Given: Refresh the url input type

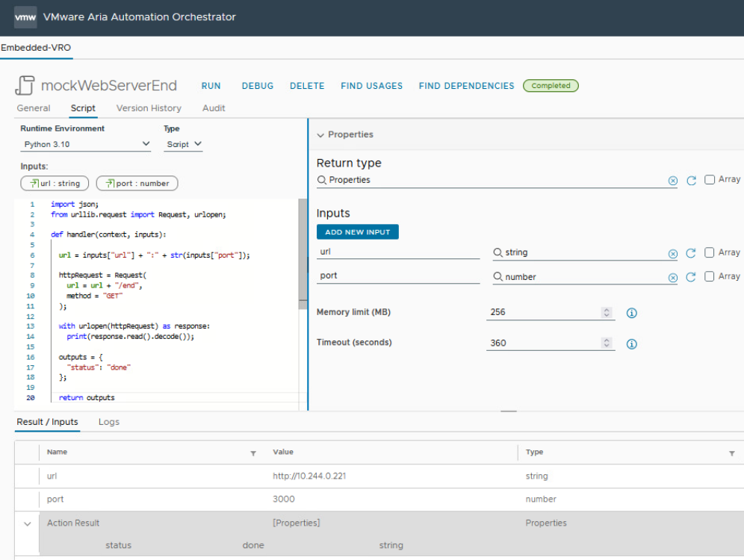Looking at the screenshot, I should pos(691,253).
